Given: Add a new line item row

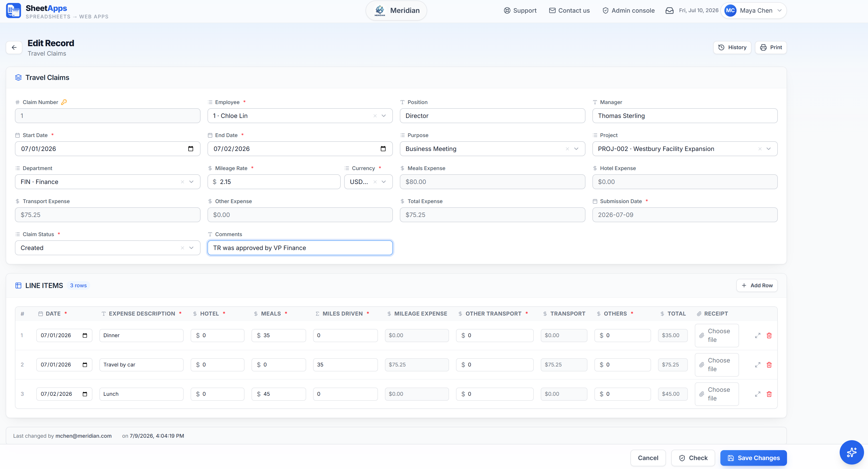Looking at the screenshot, I should (757, 286).
